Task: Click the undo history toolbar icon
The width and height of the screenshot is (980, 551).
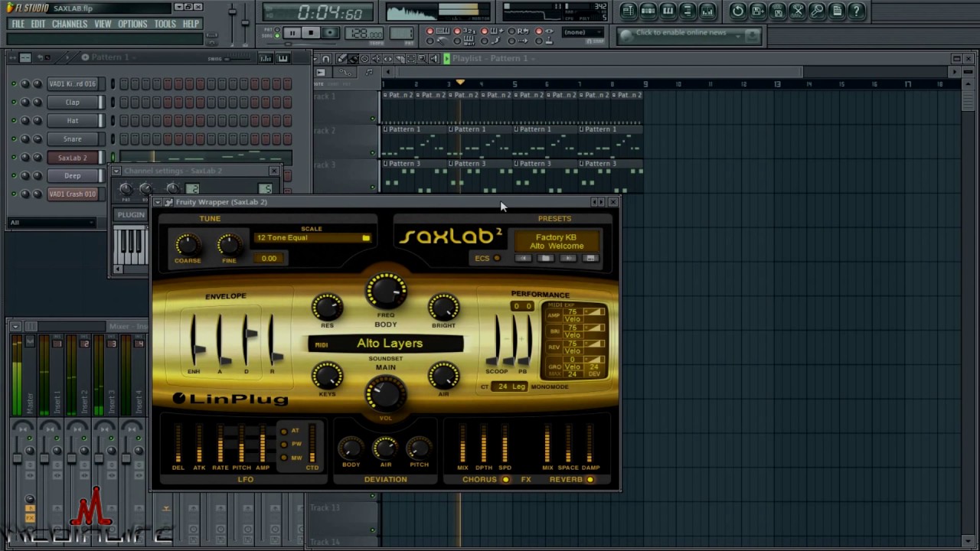Action: [x=737, y=11]
